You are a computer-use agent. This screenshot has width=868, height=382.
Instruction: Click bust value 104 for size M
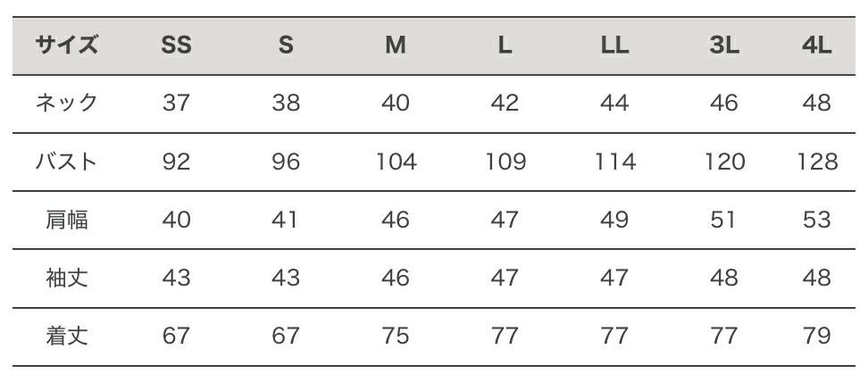[x=396, y=162]
